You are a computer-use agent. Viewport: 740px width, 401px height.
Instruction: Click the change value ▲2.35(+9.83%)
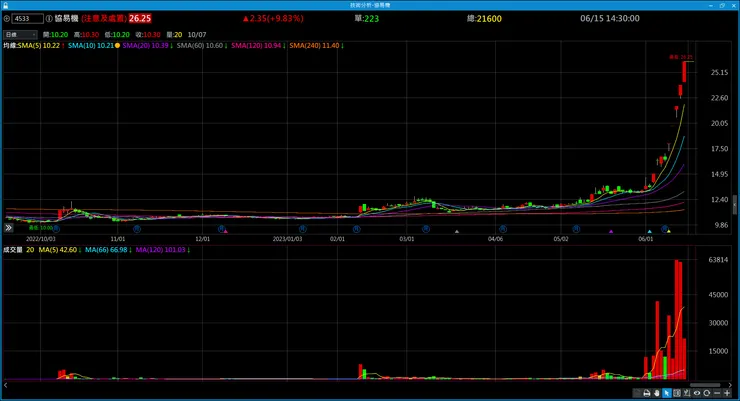coord(273,18)
